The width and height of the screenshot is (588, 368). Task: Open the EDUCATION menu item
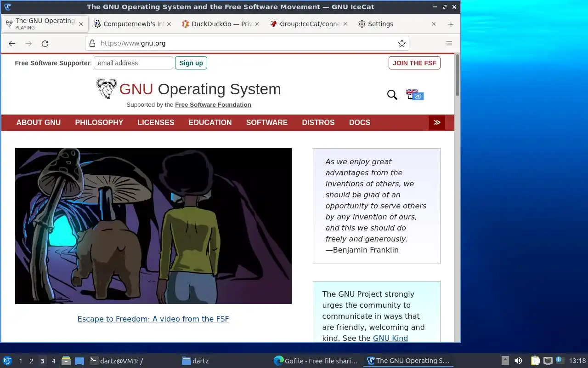point(210,122)
